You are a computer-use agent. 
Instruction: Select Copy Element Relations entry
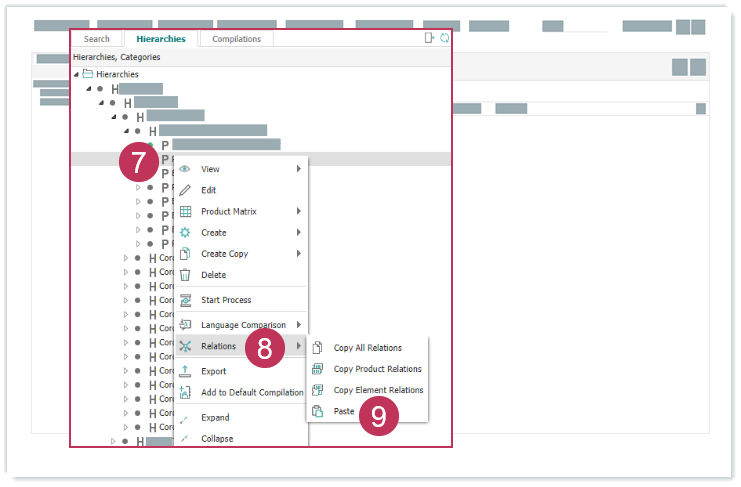(x=378, y=390)
